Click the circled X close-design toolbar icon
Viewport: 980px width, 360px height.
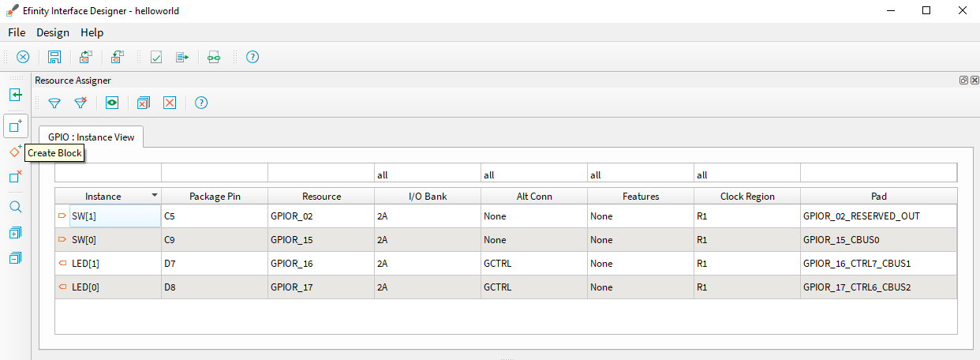click(24, 57)
